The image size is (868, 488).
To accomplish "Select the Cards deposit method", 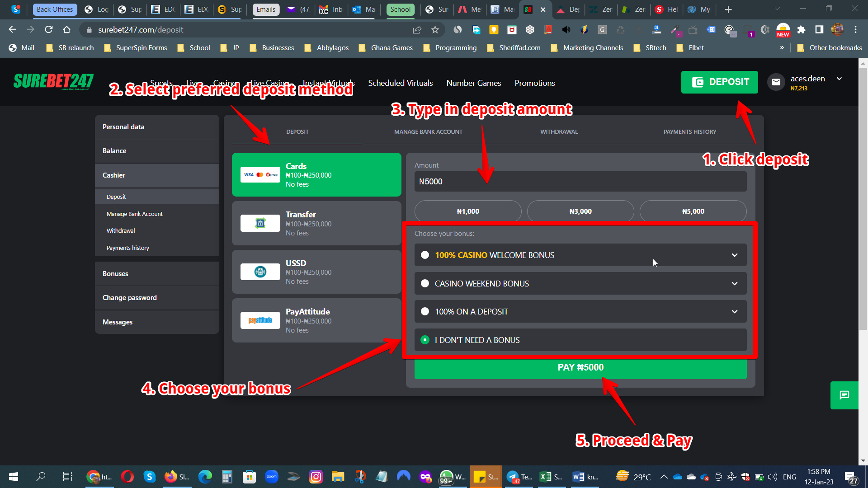I will click(316, 174).
